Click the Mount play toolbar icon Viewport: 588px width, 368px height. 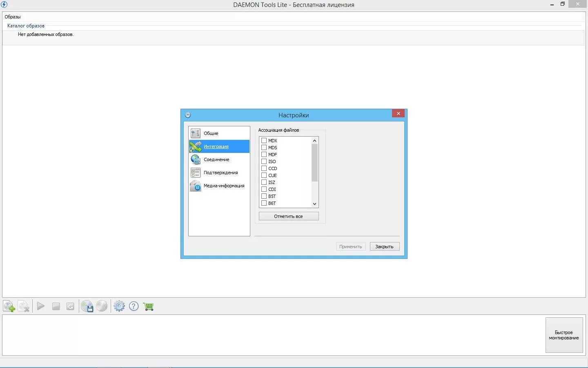pos(40,306)
